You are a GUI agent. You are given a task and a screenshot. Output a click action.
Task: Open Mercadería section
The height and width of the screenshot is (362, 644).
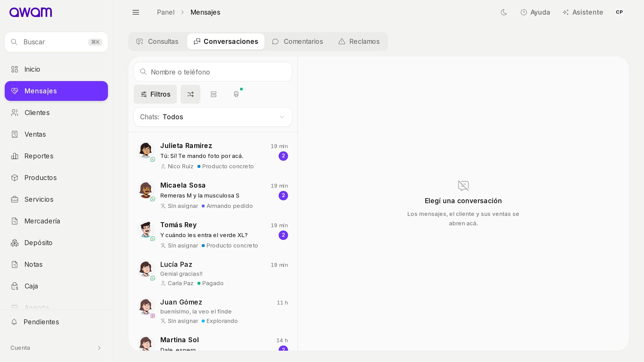[56, 221]
